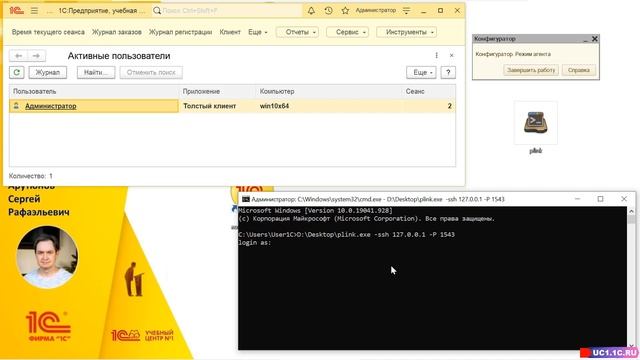Minimize the Конфигуратор window
Screen dimensions: 640x360
point(585,39)
